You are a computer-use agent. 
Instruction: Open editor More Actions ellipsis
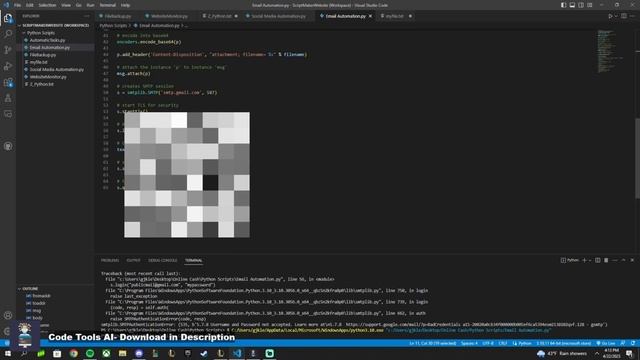[632, 16]
